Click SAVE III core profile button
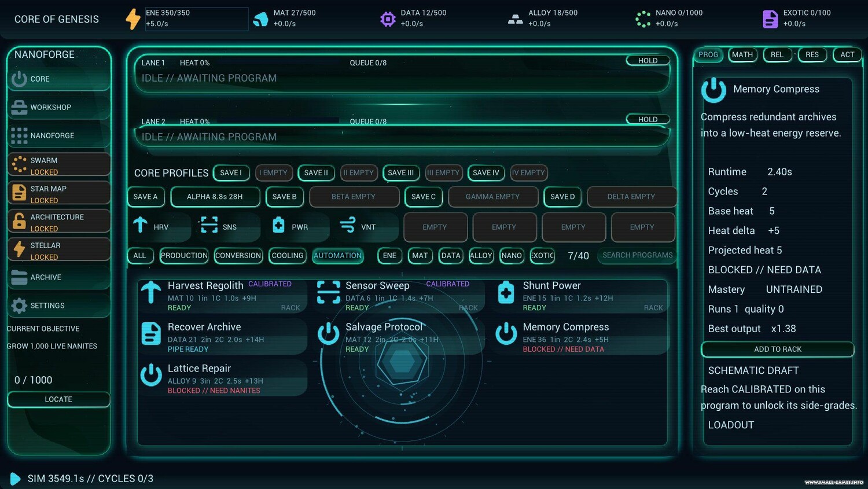The width and height of the screenshot is (868, 489). (x=400, y=172)
